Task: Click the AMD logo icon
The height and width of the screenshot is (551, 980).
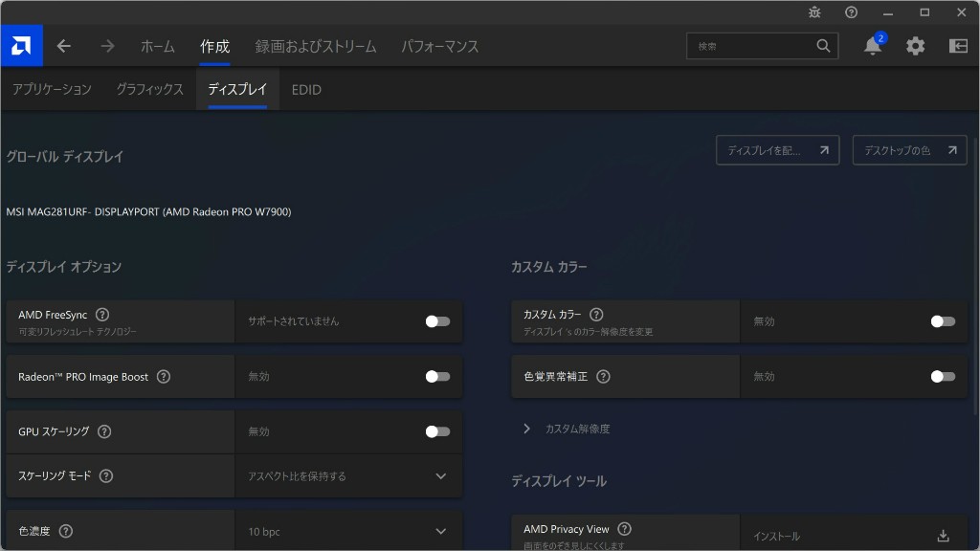Action: coord(21,46)
